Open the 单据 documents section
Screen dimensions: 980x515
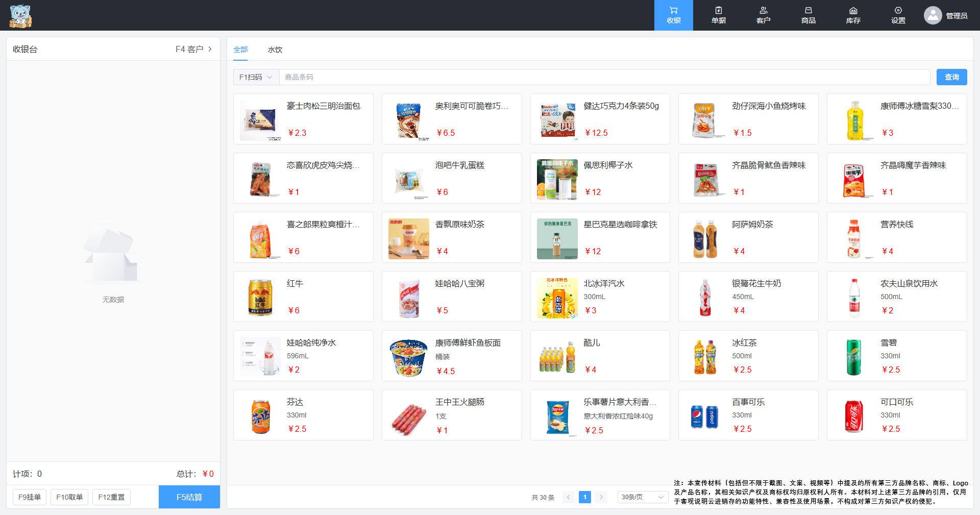tap(718, 15)
